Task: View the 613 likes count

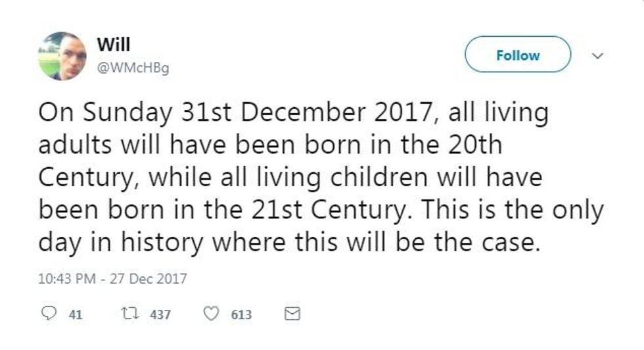Action: 241,315
